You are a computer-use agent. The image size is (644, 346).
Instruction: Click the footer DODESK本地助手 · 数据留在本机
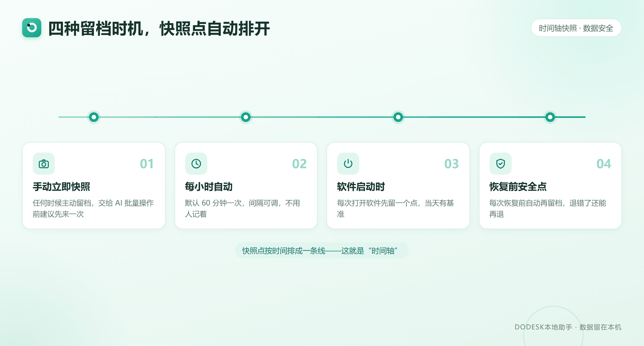[x=568, y=327]
